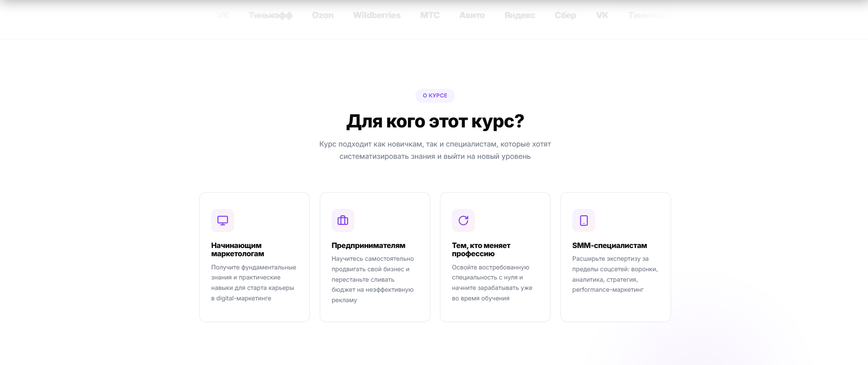
Task: Click the Ozon logo in the partner strip
Action: click(323, 15)
